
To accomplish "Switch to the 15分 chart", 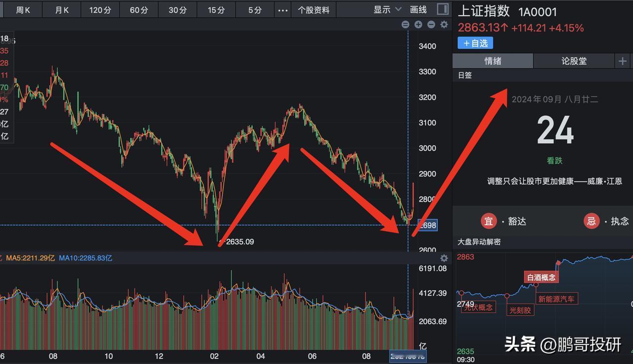I will pyautogui.click(x=216, y=10).
